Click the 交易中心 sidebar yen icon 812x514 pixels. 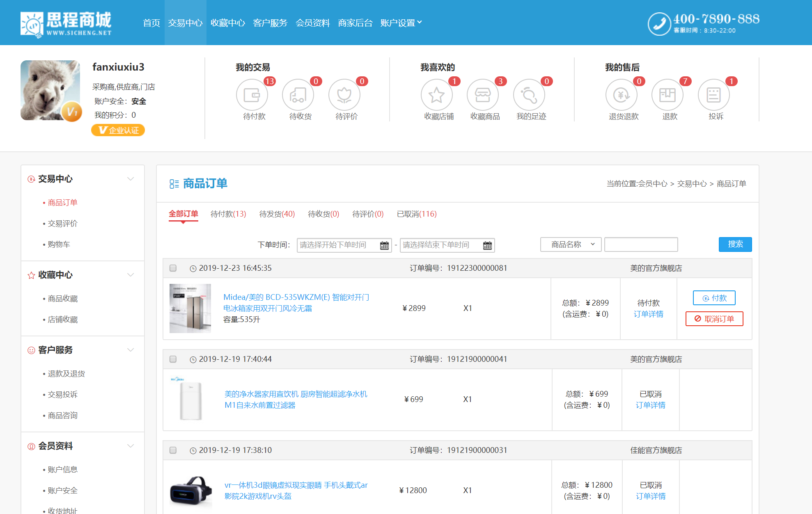point(31,179)
